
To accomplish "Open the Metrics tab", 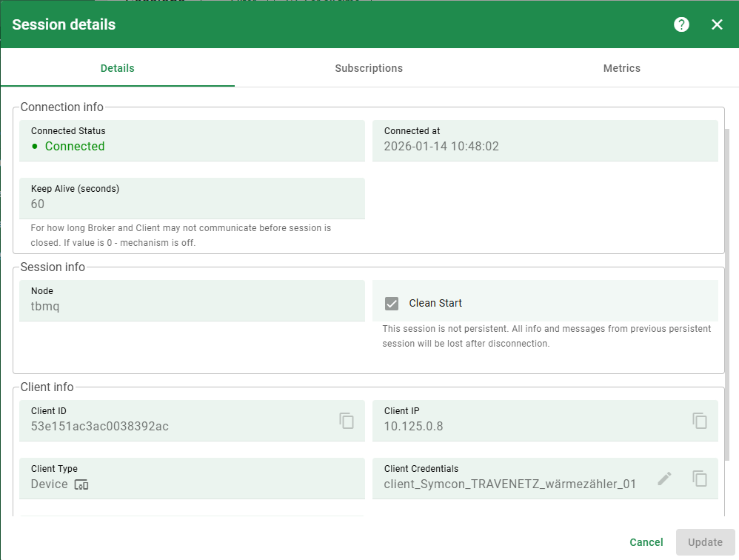I will pos(621,68).
